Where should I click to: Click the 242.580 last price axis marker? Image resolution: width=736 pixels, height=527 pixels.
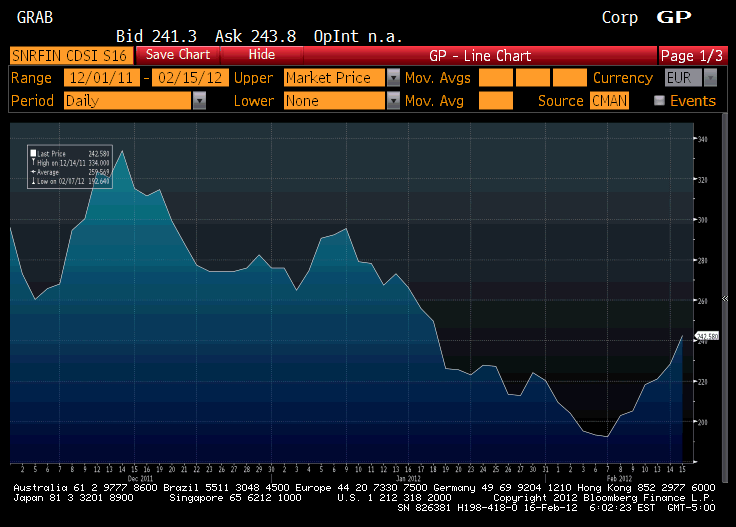click(707, 336)
